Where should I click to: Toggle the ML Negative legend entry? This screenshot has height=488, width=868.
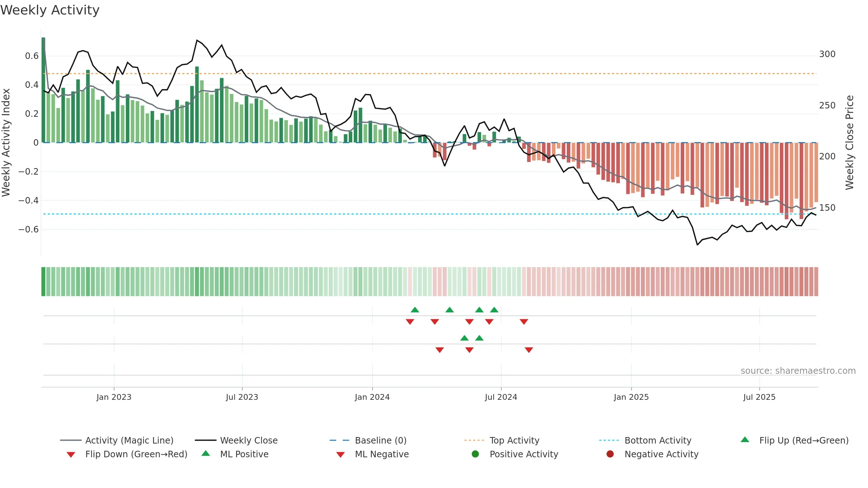point(373,454)
